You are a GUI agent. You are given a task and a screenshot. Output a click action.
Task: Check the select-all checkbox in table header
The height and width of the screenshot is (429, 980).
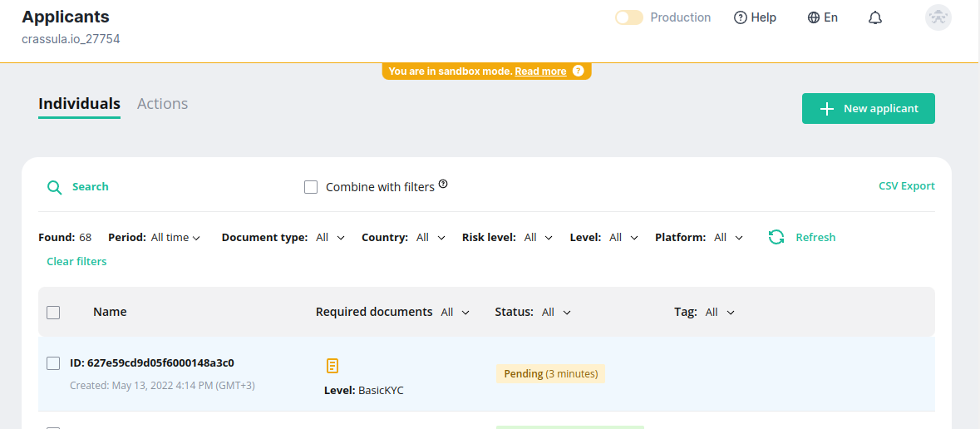[x=53, y=313]
